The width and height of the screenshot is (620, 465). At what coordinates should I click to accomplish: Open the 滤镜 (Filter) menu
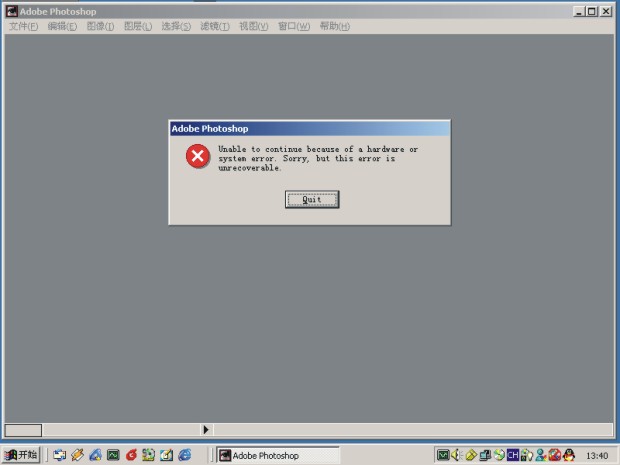(x=214, y=26)
